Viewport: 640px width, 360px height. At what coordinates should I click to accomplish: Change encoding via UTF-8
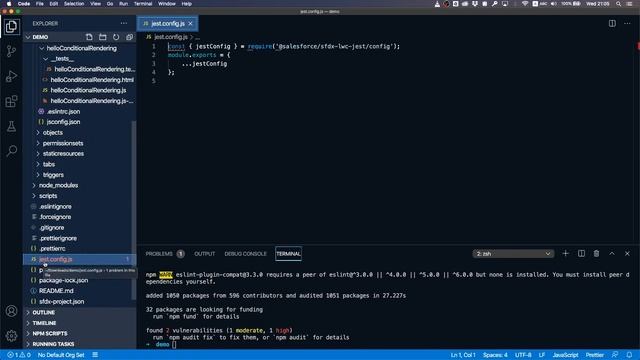pyautogui.click(x=523, y=355)
